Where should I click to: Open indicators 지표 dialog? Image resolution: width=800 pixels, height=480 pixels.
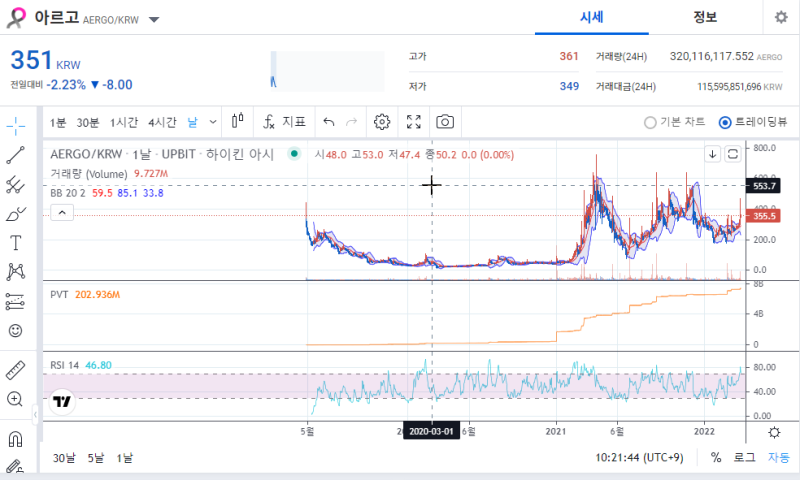pyautogui.click(x=285, y=122)
